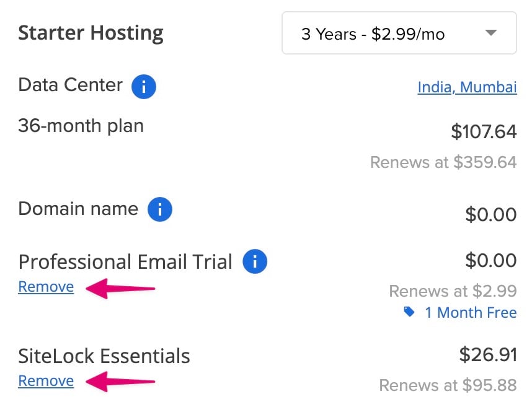Screen dimensions: 532x420
Task: Click the Domain name label
Action: [x=78, y=209]
